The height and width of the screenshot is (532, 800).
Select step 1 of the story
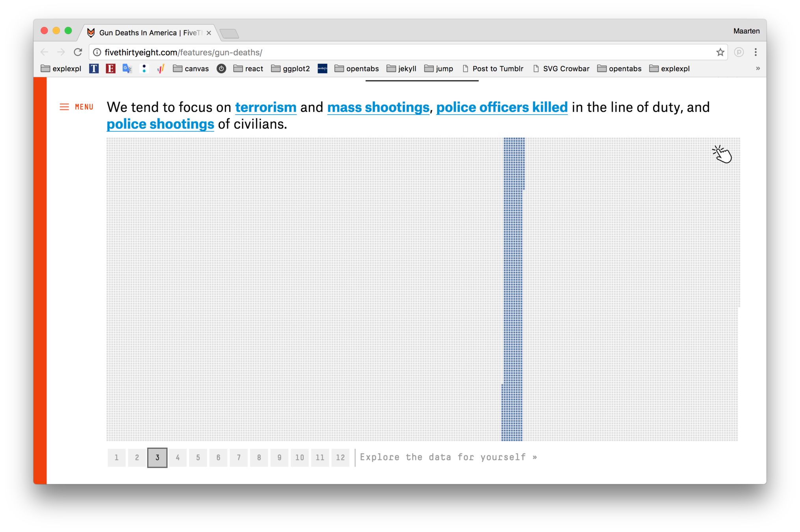(x=117, y=458)
